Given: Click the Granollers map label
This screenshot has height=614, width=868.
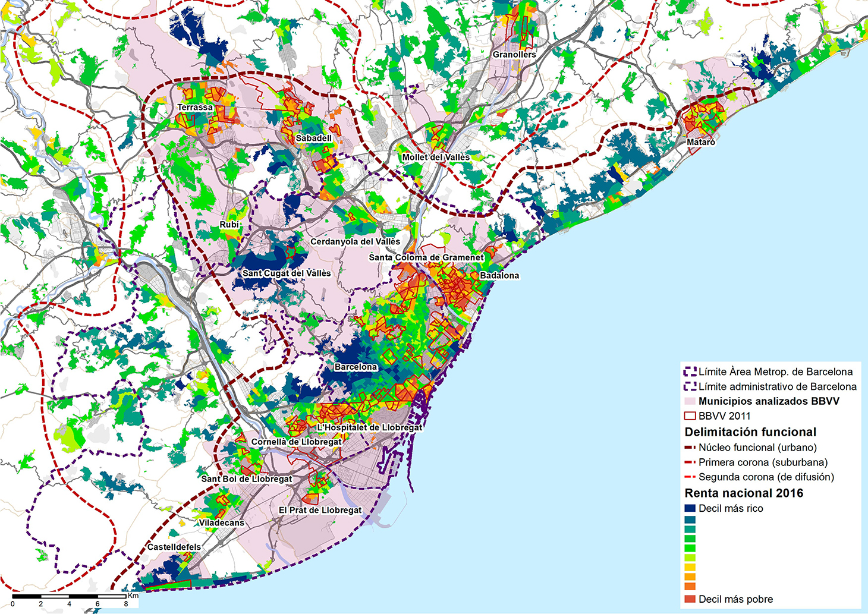Looking at the screenshot, I should [514, 55].
